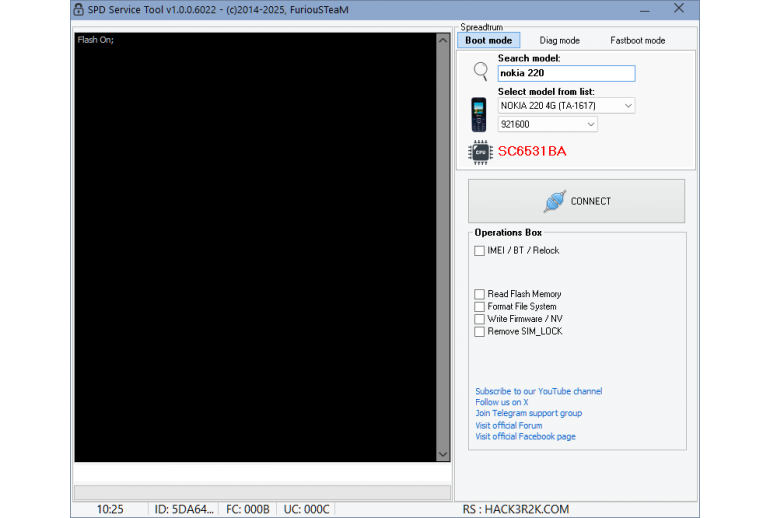This screenshot has width=770, height=518.
Task: Click the 10:25 time in status bar
Action: [110, 510]
